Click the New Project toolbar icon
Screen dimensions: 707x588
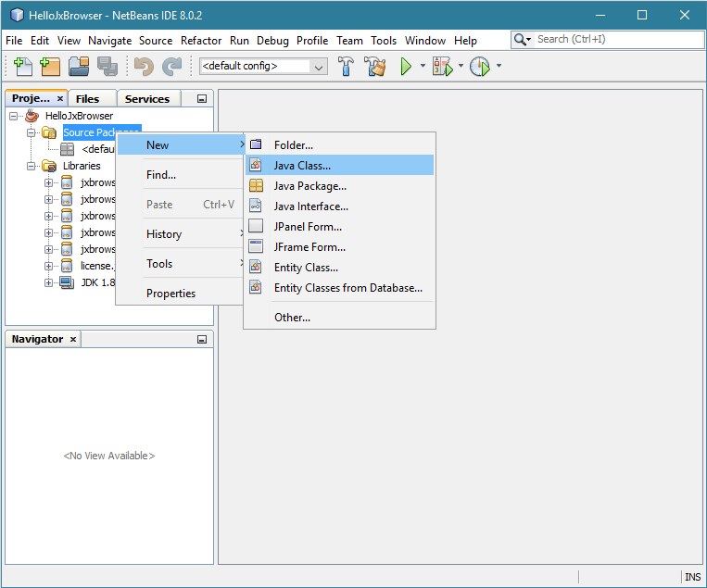click(50, 67)
